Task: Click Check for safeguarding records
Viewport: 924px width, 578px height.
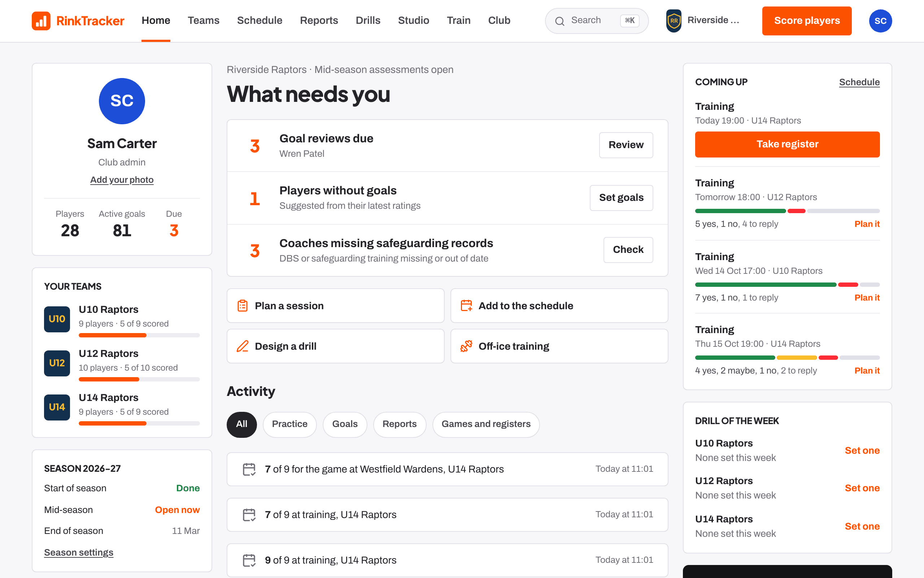Action: 628,250
